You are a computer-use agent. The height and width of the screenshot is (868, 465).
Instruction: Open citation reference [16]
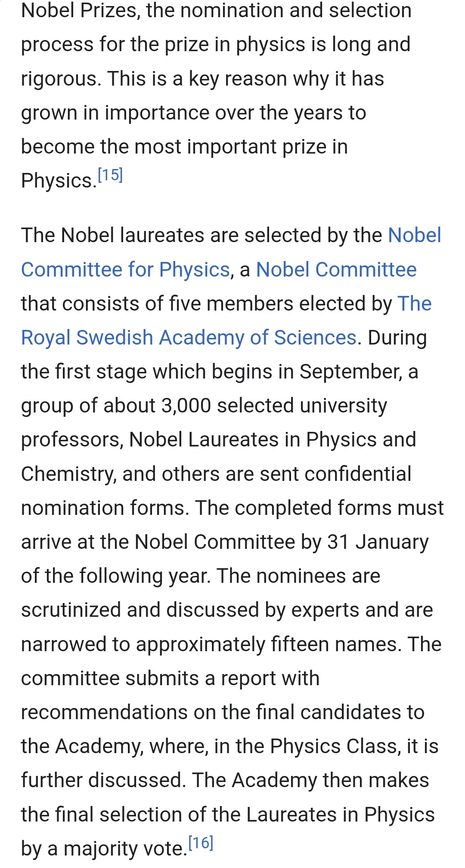click(201, 843)
